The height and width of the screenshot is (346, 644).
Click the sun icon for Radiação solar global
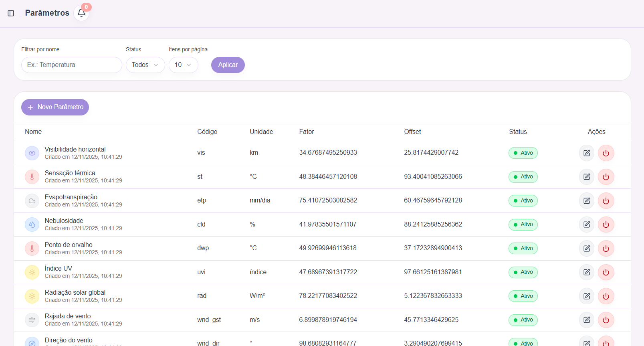[32, 296]
